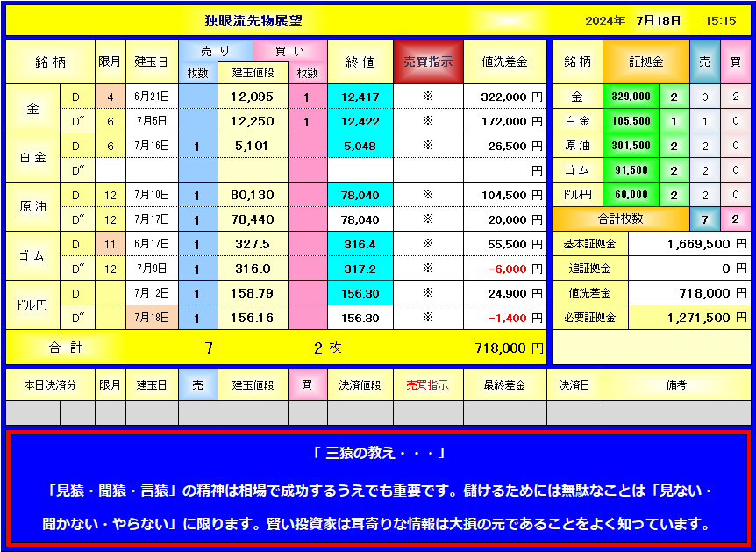This screenshot has width=756, height=552.
Task: Select the gold entry price 12,250
Action: (x=253, y=122)
